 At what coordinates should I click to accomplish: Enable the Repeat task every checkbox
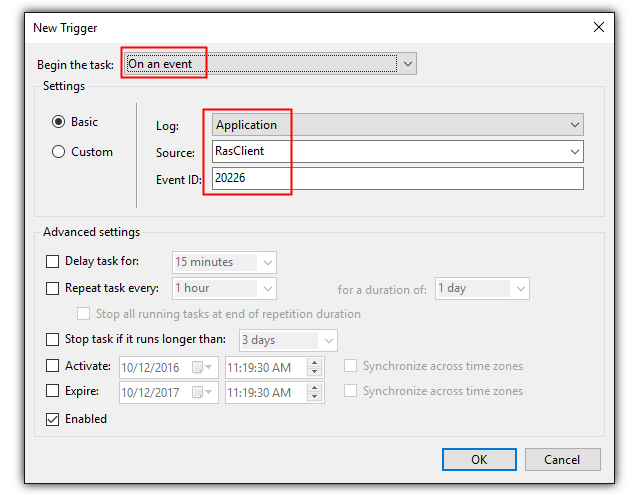(x=53, y=288)
